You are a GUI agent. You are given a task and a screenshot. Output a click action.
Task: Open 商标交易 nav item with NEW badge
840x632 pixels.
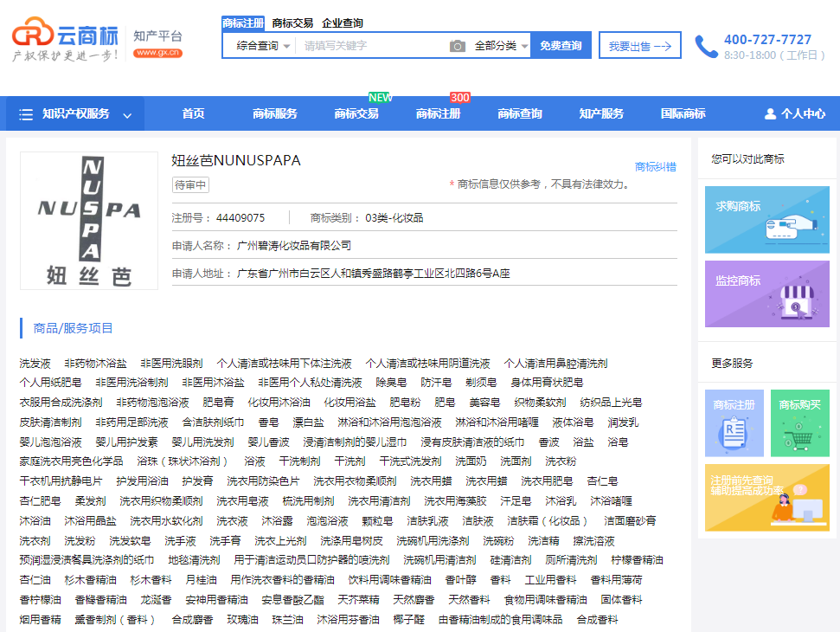[x=356, y=113]
